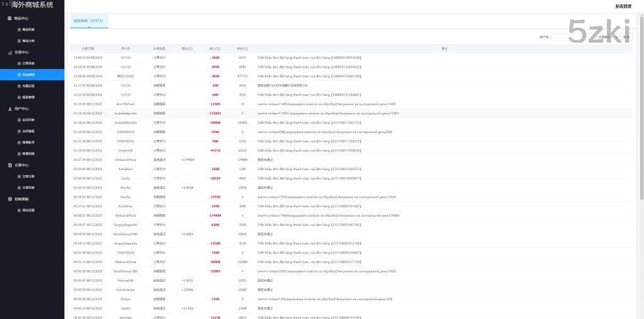Viewport: 644px width, 319px height.
Task: Expand the 文章中心 menu group
Action: [x=21, y=165]
